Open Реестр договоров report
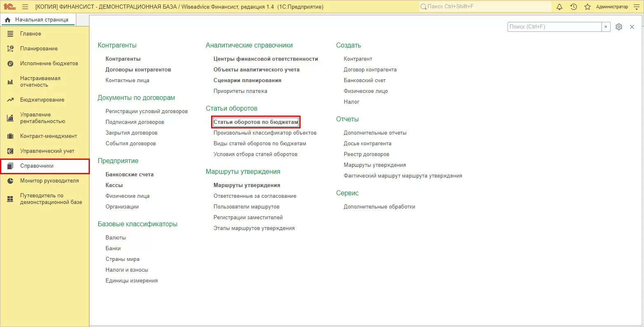Screen dimensions: 644x327 point(367,154)
